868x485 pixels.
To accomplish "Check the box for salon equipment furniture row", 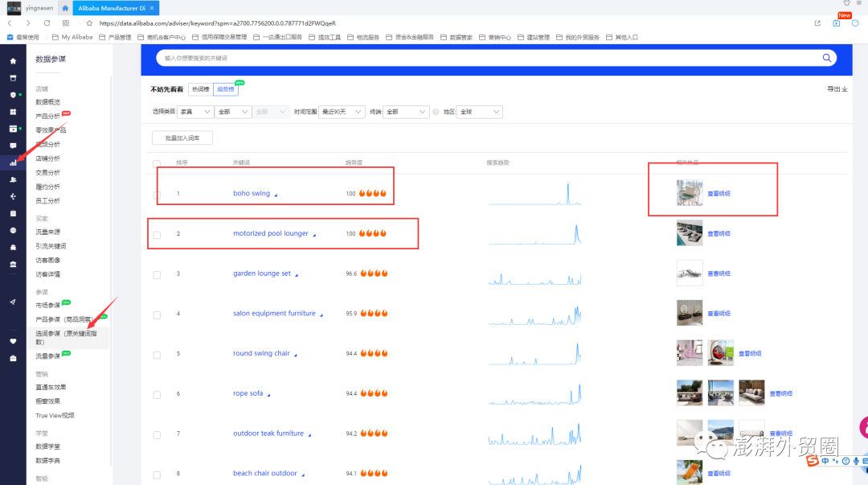I will coord(158,314).
